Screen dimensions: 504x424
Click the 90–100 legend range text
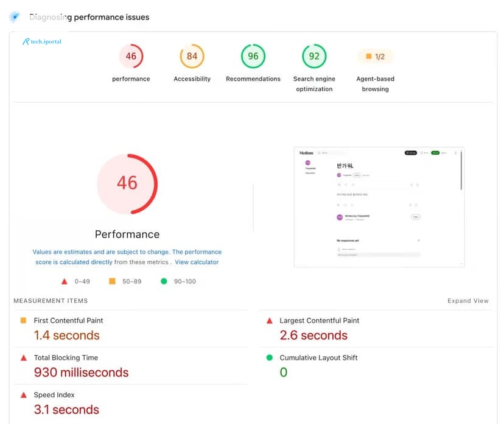185,281
